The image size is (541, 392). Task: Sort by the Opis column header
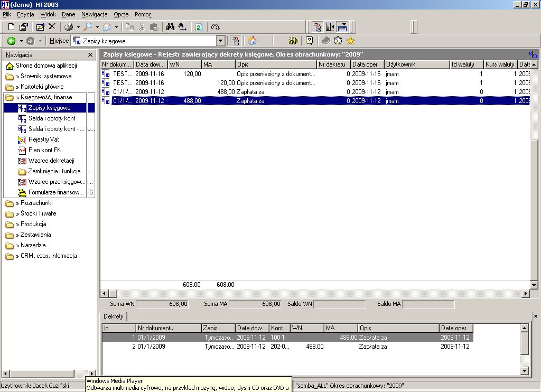[276, 64]
